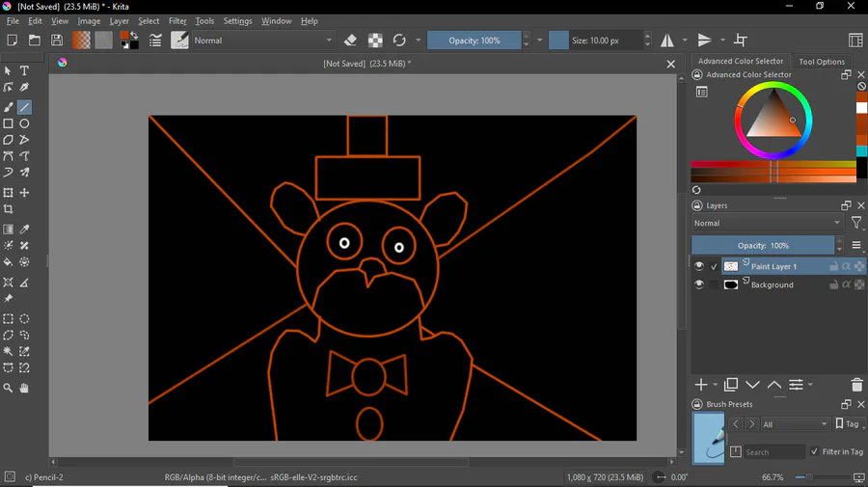868x487 pixels.
Task: Open the Layer menu
Action: pyautogui.click(x=119, y=21)
